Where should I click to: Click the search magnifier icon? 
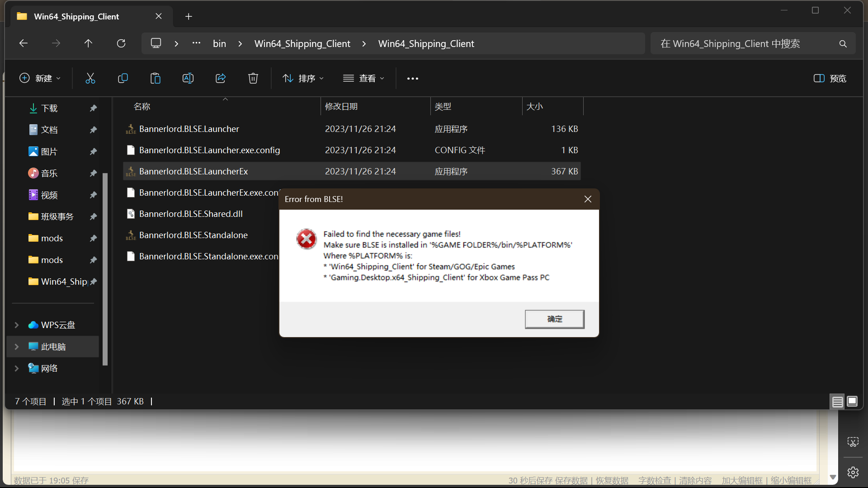point(843,43)
